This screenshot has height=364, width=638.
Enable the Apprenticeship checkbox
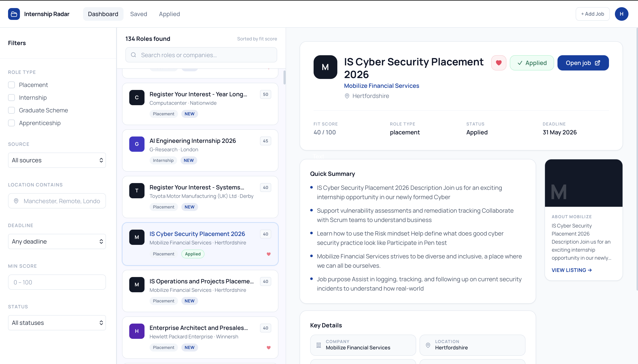11,123
